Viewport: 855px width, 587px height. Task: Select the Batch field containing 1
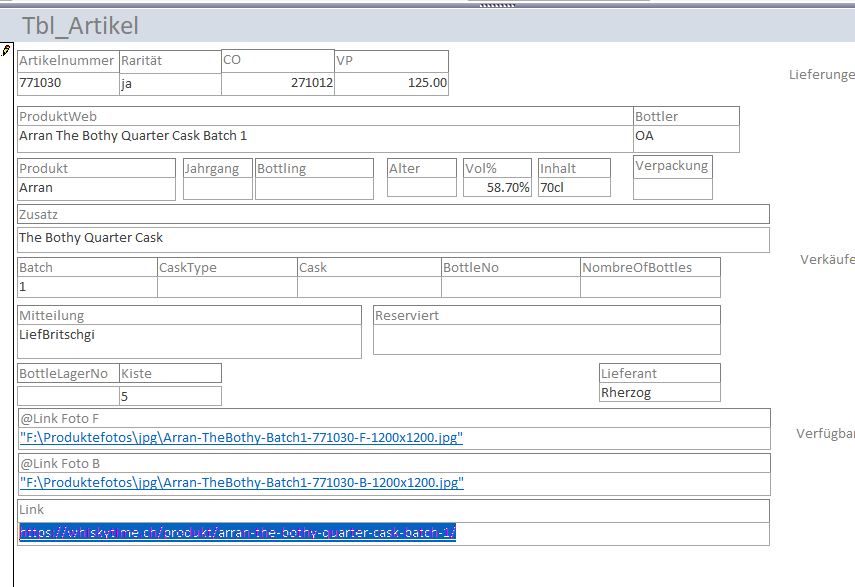(87, 287)
